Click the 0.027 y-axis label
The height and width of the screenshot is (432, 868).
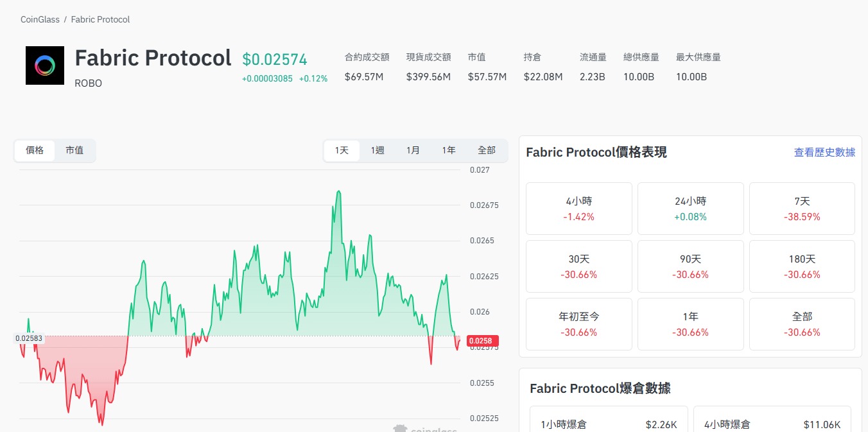click(480, 170)
